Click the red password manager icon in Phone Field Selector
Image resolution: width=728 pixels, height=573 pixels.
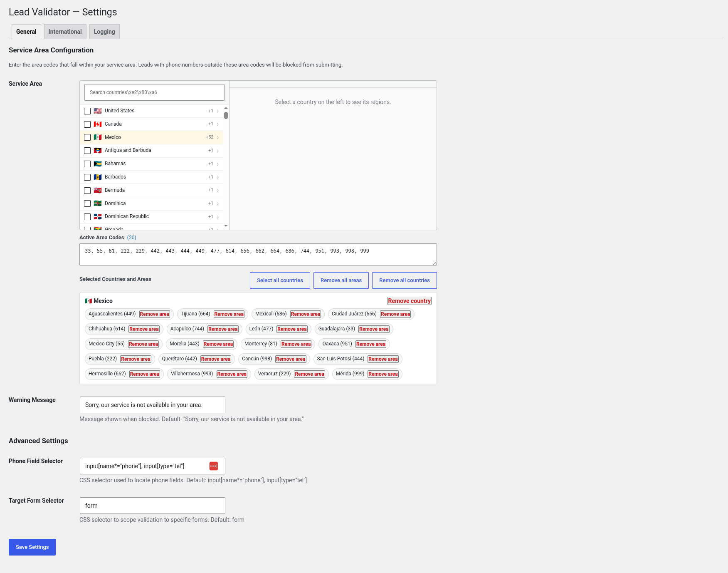(x=214, y=466)
